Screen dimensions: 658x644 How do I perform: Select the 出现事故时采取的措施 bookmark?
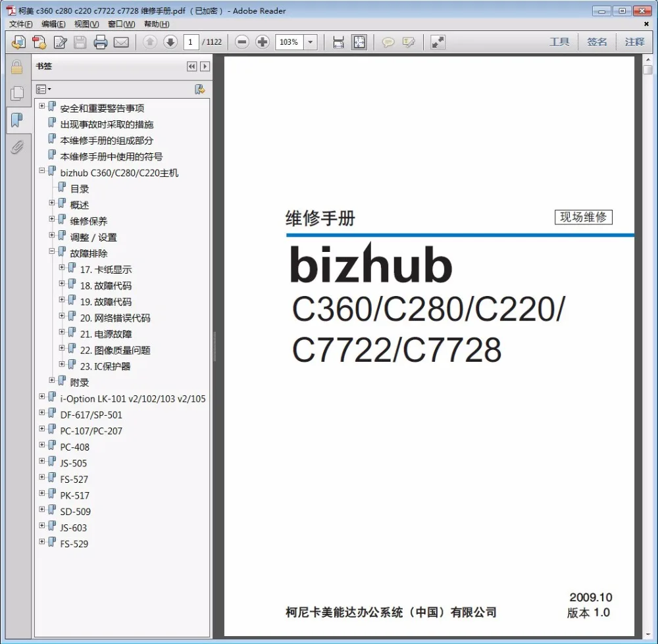[x=107, y=124]
